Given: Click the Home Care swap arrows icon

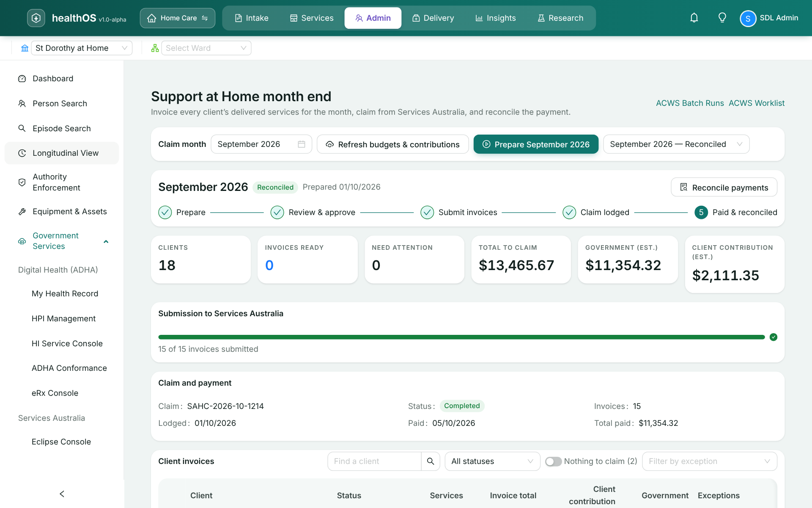Looking at the screenshot, I should [x=205, y=18].
